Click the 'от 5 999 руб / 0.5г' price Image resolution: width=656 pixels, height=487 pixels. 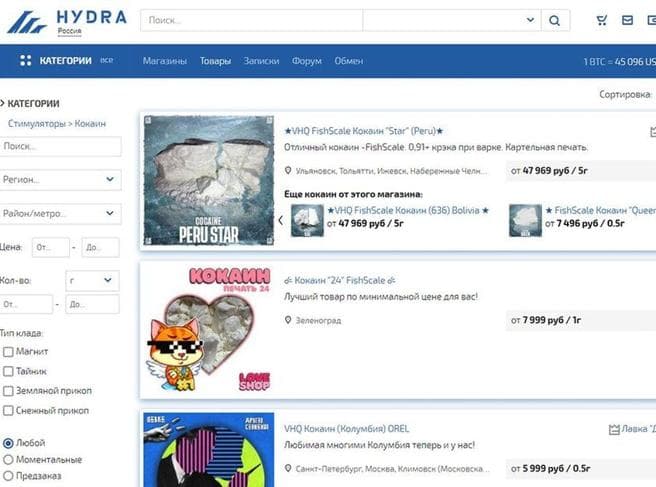550,469
